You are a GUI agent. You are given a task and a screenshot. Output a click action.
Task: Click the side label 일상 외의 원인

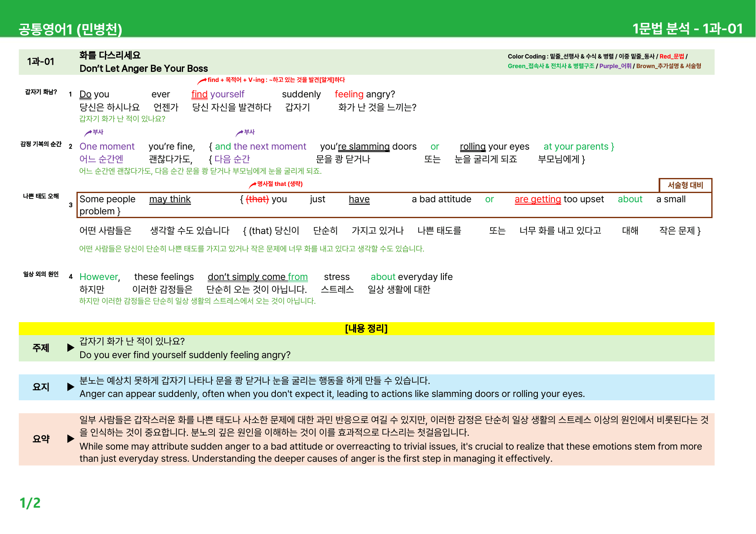pos(41,275)
